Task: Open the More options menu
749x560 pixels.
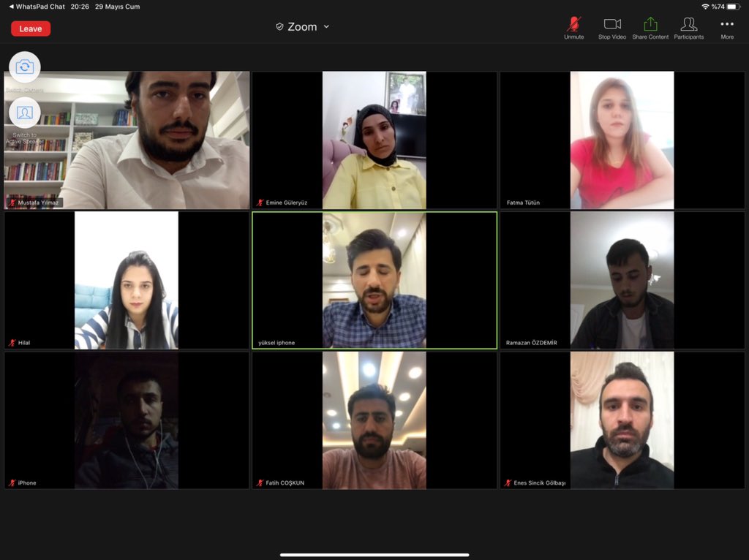Action: coord(726,26)
